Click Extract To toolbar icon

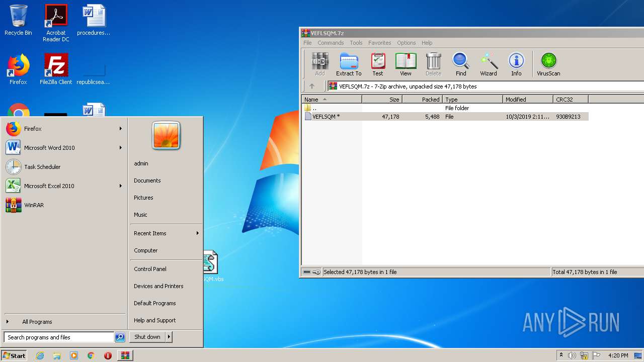click(349, 64)
